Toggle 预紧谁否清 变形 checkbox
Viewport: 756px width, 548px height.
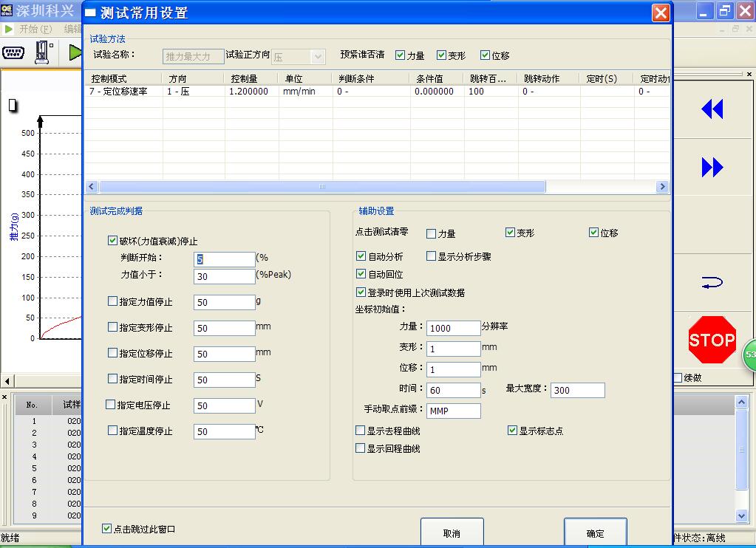[441, 55]
